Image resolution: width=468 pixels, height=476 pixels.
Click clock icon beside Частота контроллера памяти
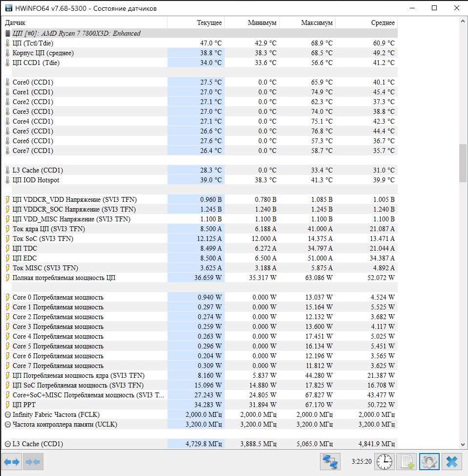pyautogui.click(x=8, y=424)
